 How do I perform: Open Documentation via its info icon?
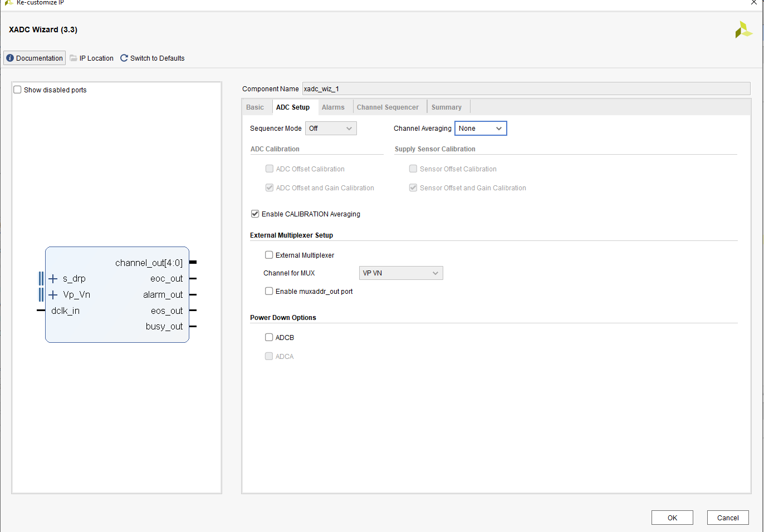[x=10, y=58]
